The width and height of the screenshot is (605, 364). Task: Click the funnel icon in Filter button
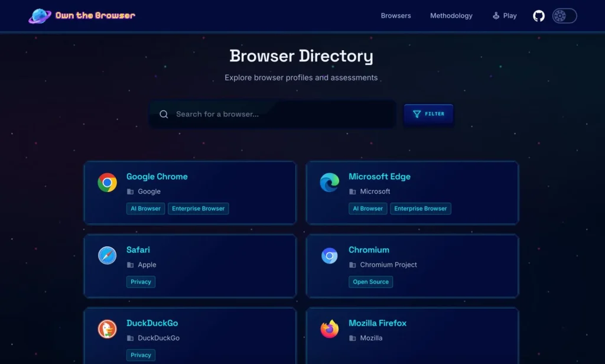coord(417,114)
